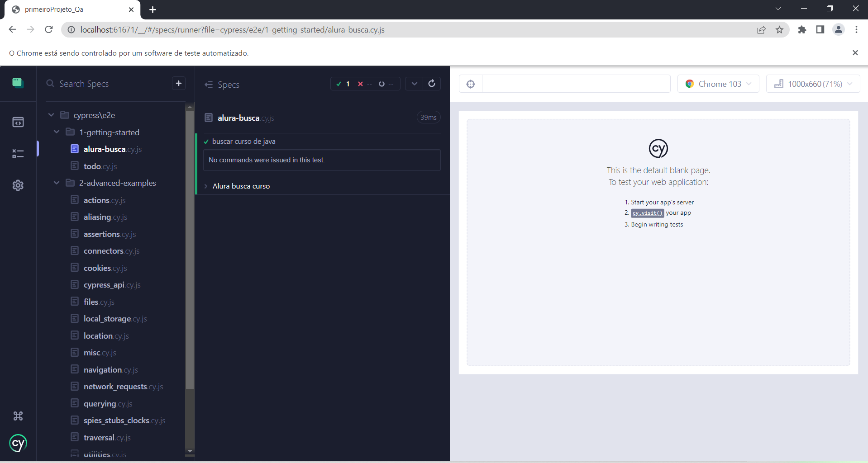This screenshot has width=868, height=463.
Task: Open Chrome side panel icon
Action: click(x=820, y=30)
